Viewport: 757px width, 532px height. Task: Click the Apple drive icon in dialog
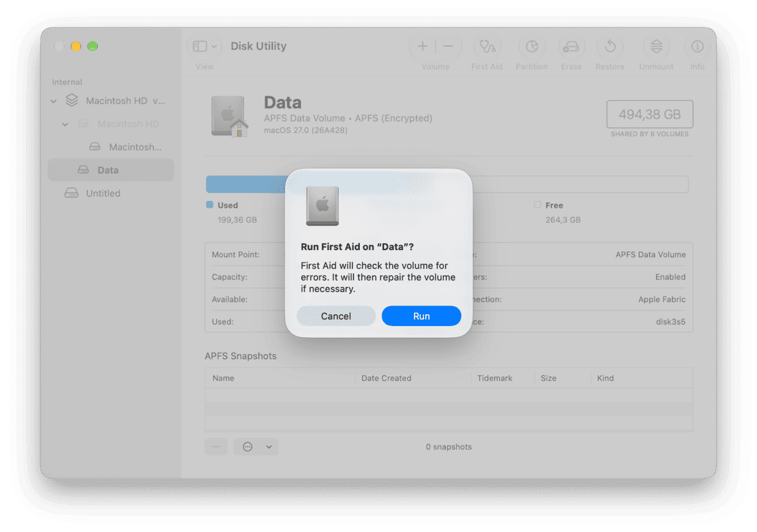pyautogui.click(x=322, y=205)
